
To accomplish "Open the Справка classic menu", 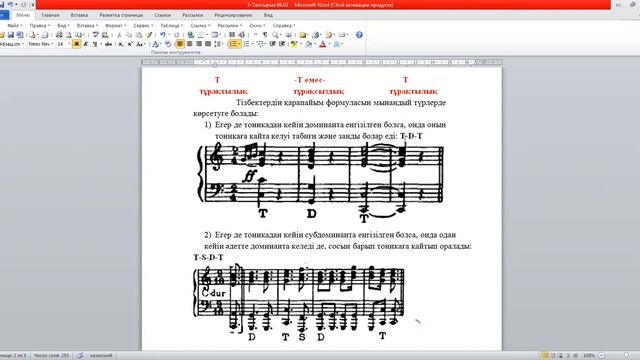I will point(284,25).
